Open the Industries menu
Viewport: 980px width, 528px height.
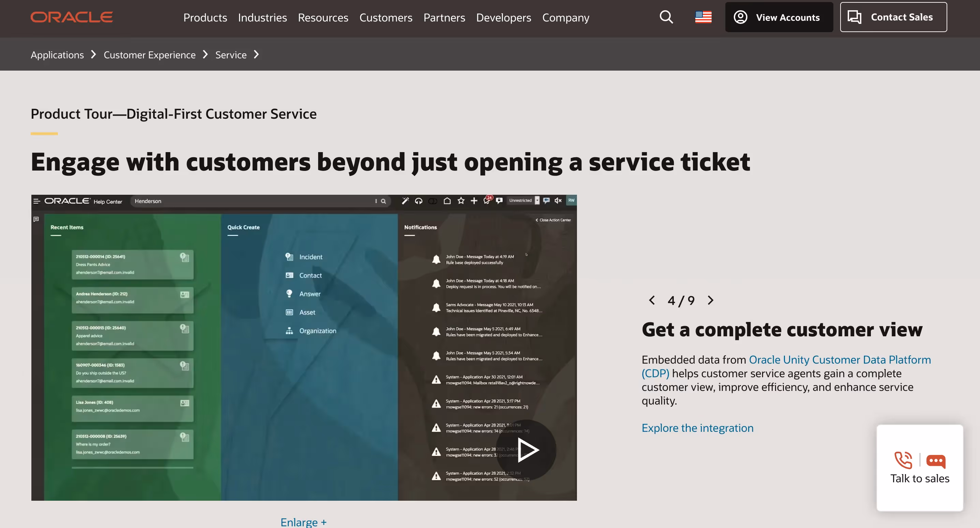pyautogui.click(x=262, y=17)
